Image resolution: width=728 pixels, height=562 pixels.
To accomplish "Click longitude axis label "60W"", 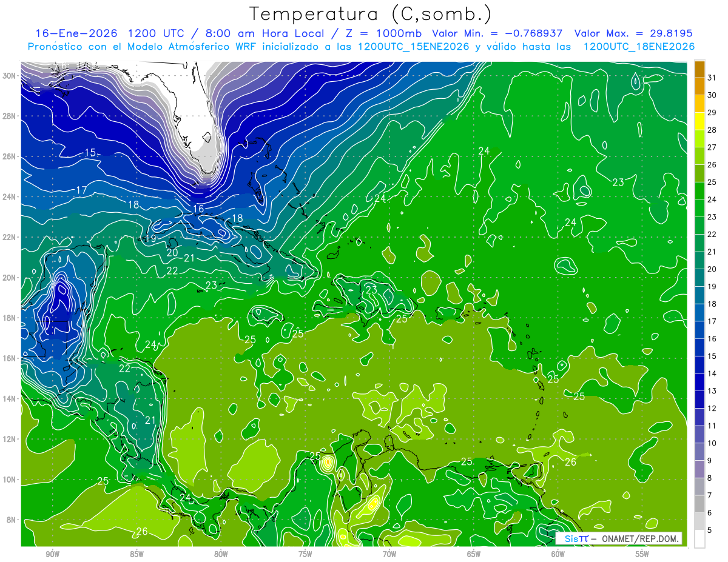I will (558, 554).
